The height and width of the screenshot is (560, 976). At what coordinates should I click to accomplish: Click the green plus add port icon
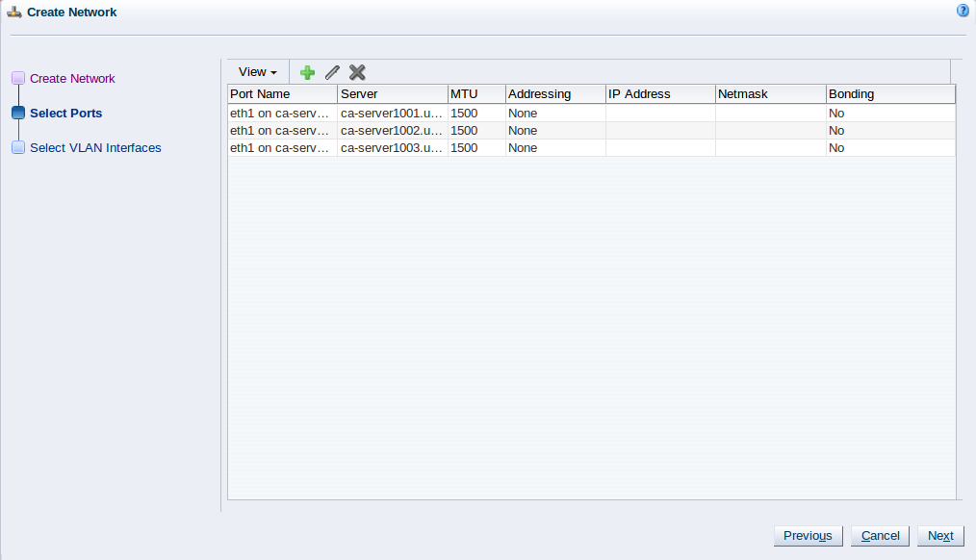pyautogui.click(x=307, y=73)
